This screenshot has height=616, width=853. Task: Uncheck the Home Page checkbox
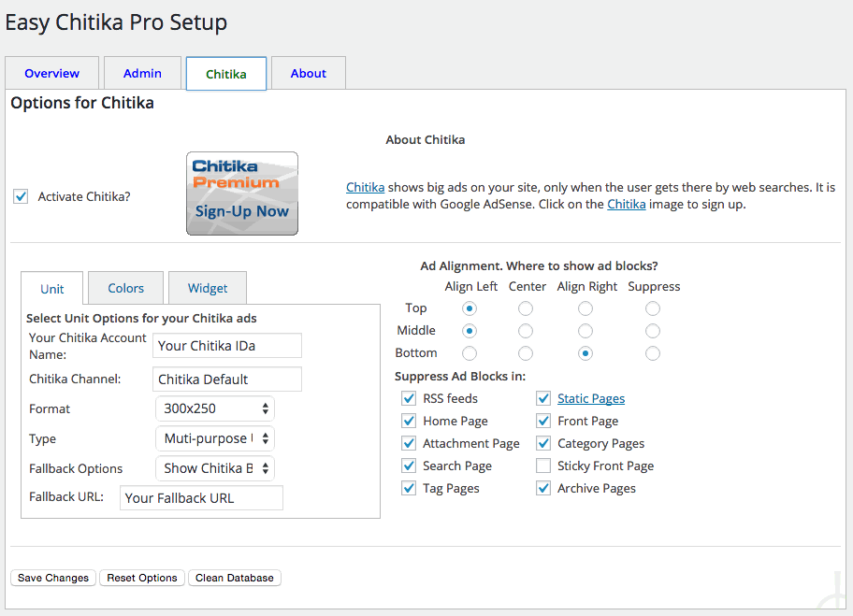[409, 421]
